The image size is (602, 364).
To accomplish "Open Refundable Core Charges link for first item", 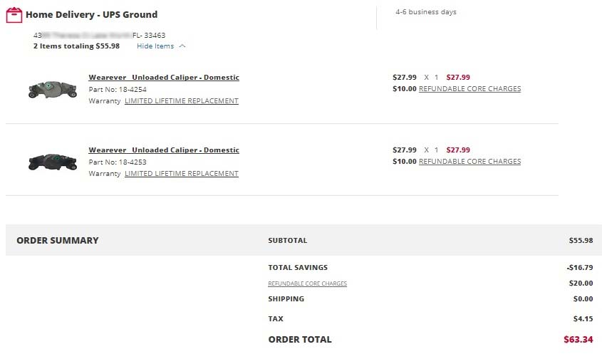I will tap(470, 89).
